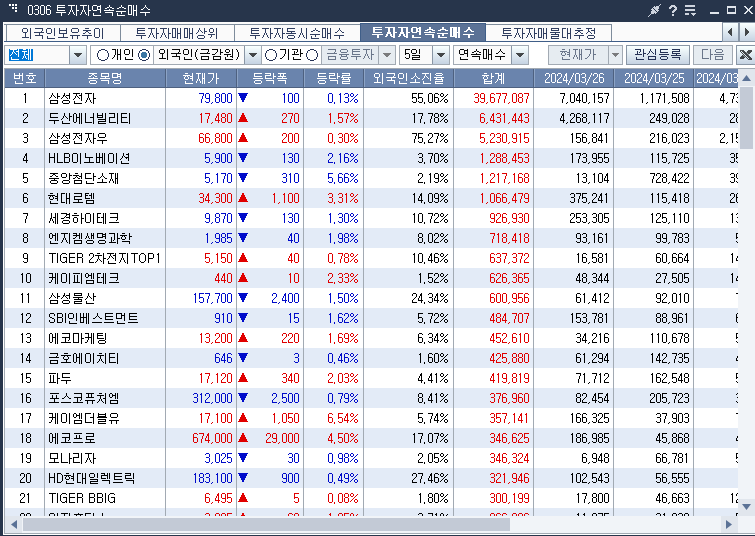The image size is (755, 536).
Task: Expand the 금융투자 dropdown arrow
Action: click(x=387, y=55)
